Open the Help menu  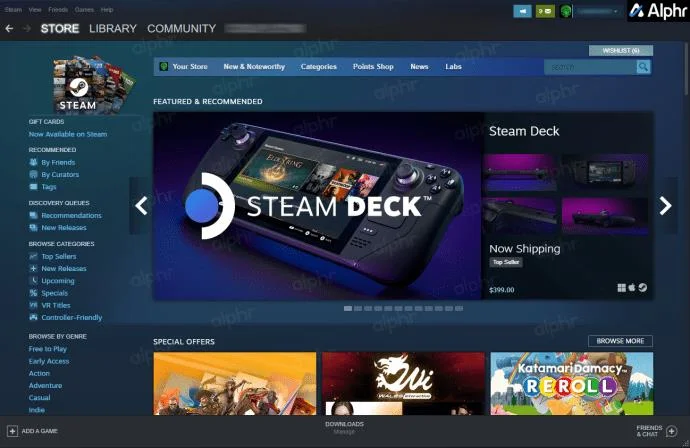(107, 10)
